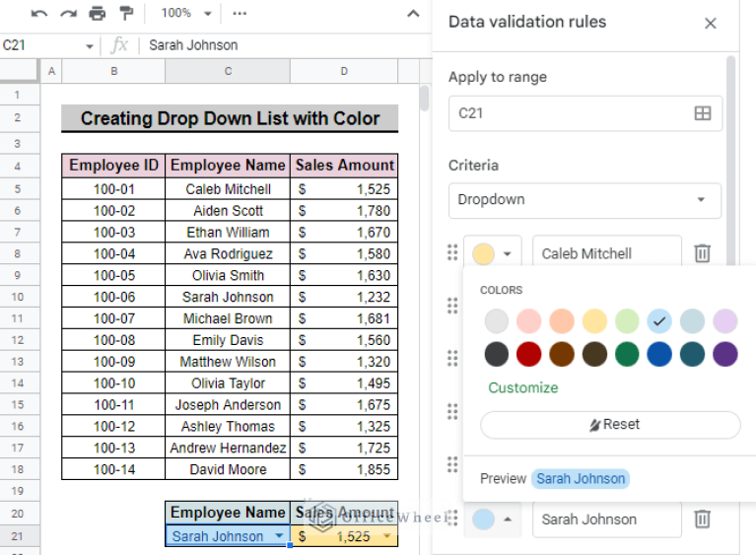This screenshot has height=555, width=756.
Task: Click the Apply to range C21 field
Action: tap(572, 113)
